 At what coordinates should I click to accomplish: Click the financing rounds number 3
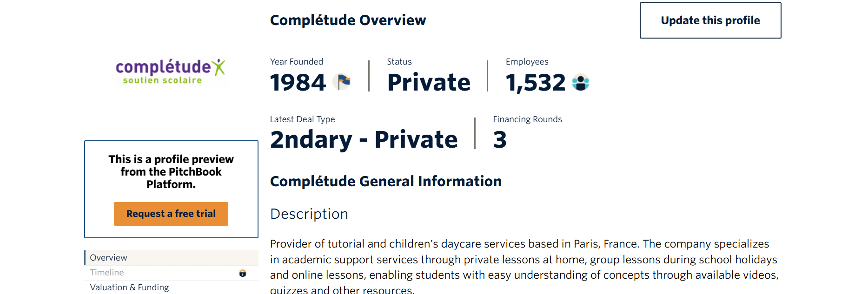click(500, 140)
